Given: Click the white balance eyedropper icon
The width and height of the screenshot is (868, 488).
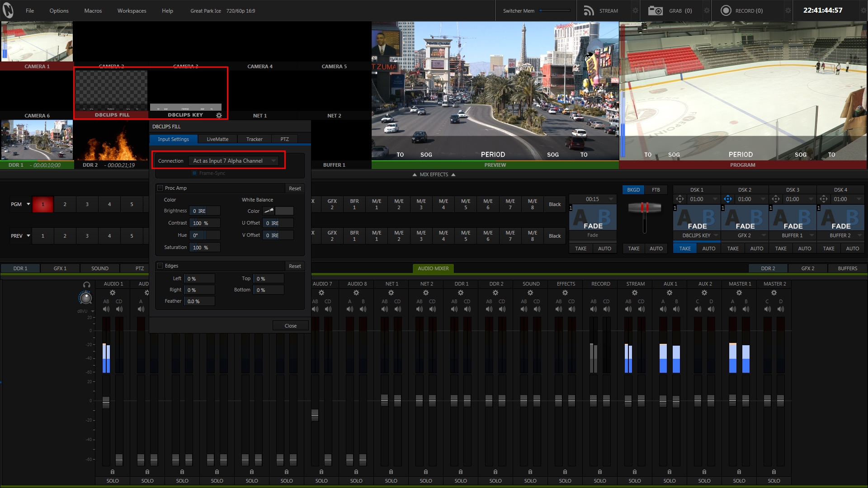Looking at the screenshot, I should (269, 211).
